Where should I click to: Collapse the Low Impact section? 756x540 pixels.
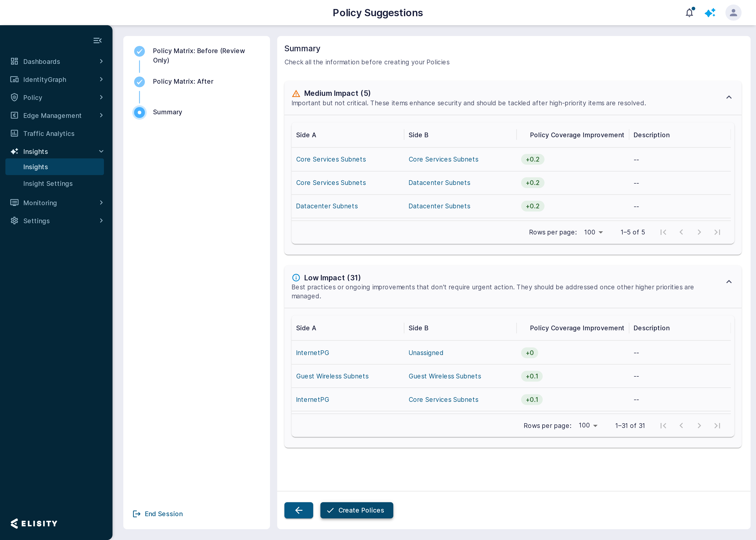tap(729, 282)
